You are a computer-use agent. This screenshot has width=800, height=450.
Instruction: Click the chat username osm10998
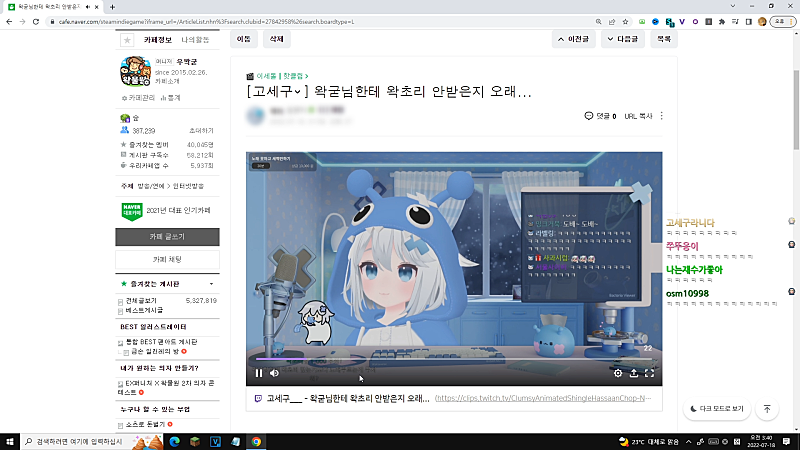(687, 293)
